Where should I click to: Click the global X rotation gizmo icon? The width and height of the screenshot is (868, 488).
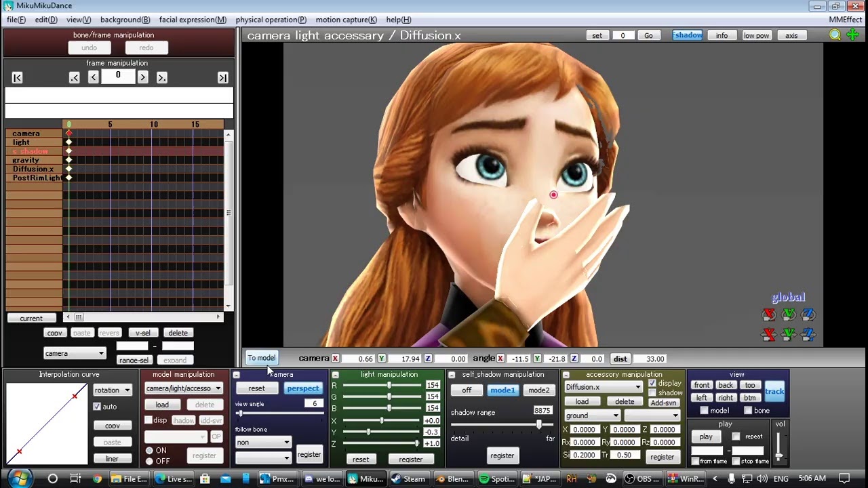point(768,314)
